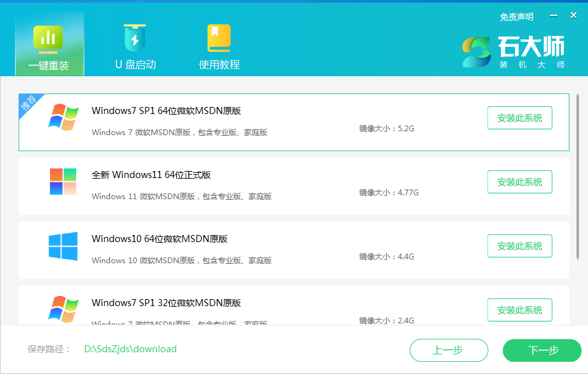Click the 上一步 button

448,350
